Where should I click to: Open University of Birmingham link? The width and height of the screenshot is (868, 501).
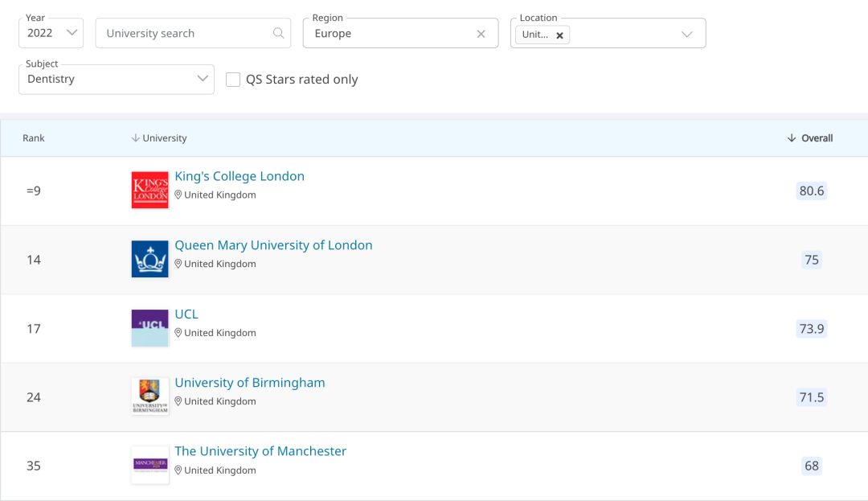point(250,383)
